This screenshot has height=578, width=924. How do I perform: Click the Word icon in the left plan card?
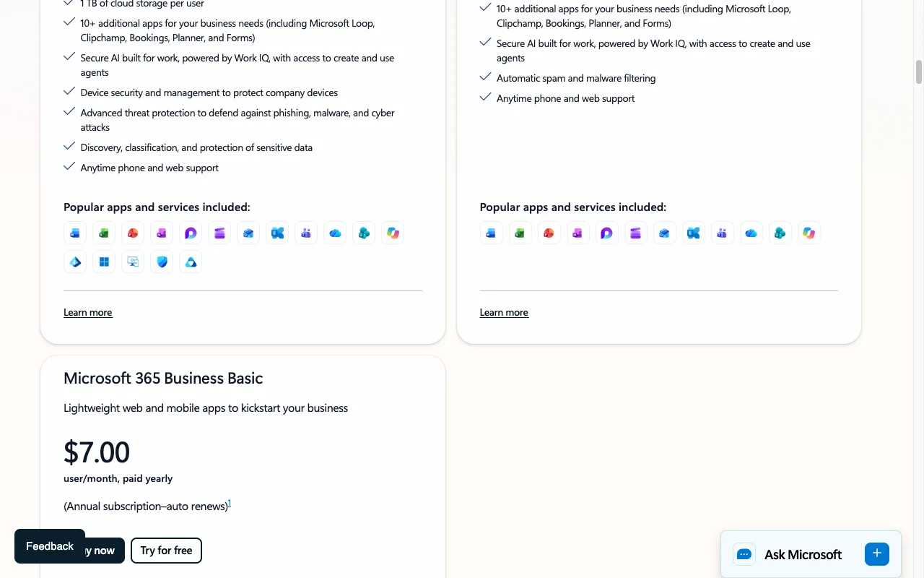[75, 233]
